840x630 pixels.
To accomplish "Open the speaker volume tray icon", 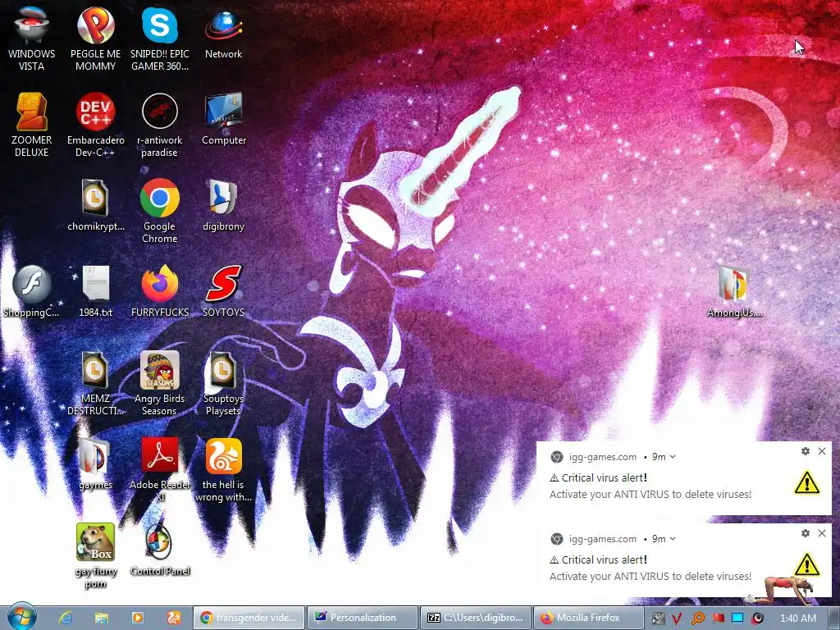I will [x=757, y=619].
